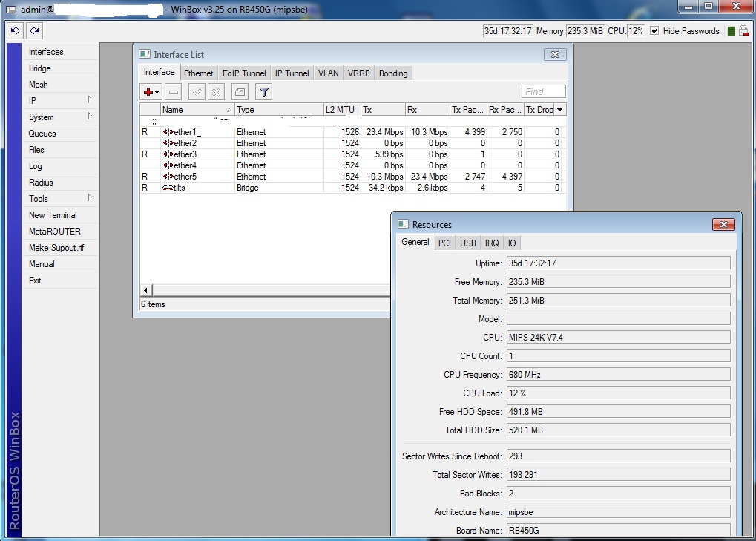This screenshot has width=756, height=541.
Task: Open New Terminal from the sidebar
Action: (60, 215)
